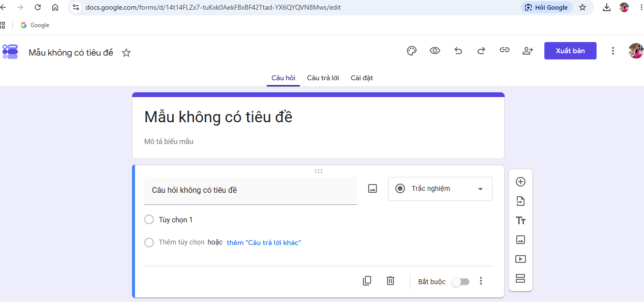Go to browser home page
Screen dimensions: 644x302
pos(55,7)
